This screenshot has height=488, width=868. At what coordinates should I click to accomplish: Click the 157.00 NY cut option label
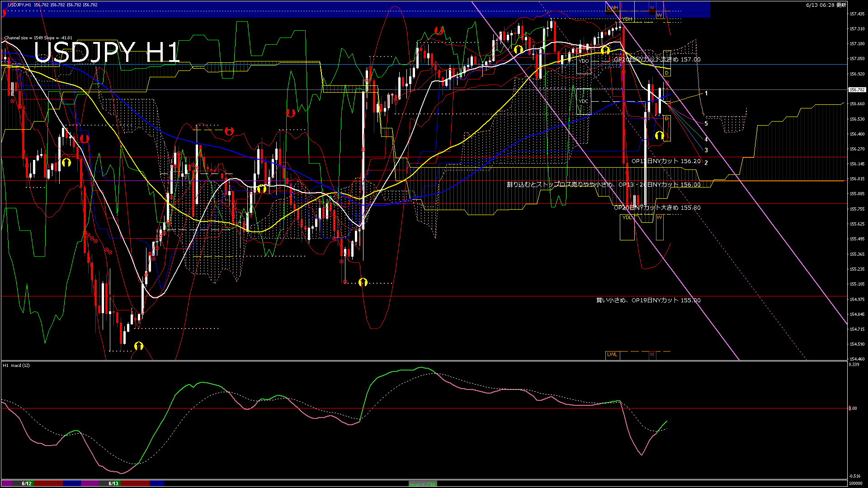(657, 59)
